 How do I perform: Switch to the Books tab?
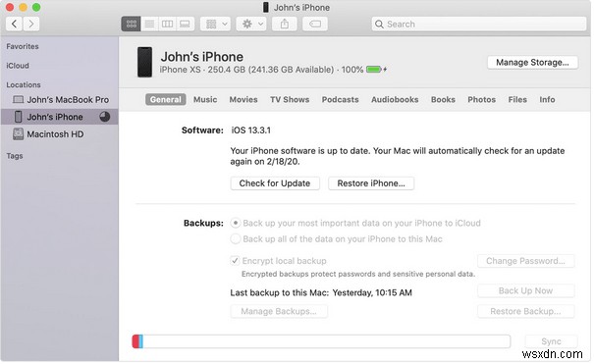[443, 99]
